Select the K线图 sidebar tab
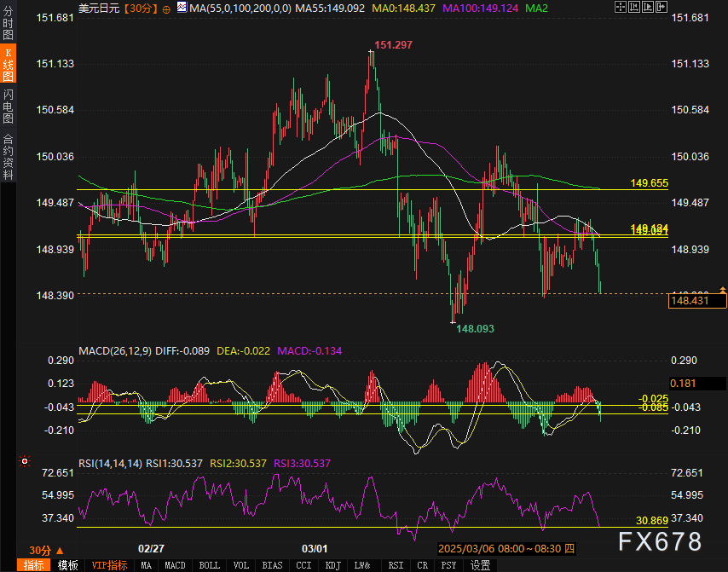 click(9, 66)
